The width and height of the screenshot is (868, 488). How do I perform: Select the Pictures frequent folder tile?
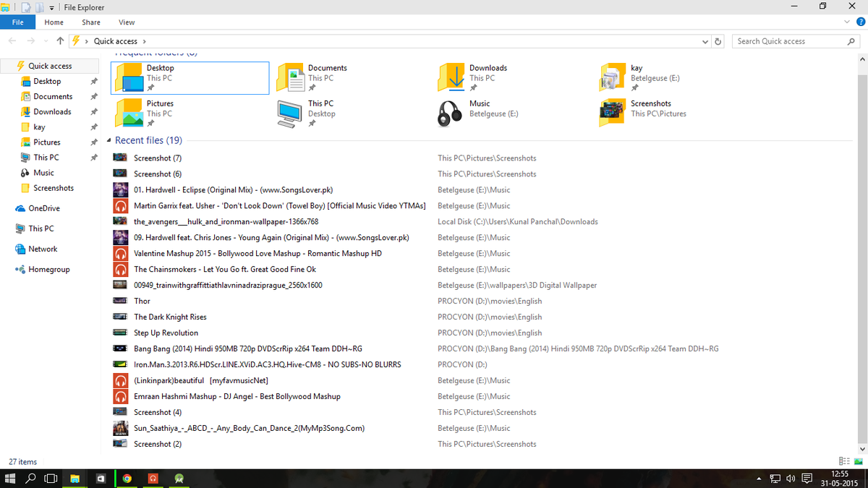190,113
